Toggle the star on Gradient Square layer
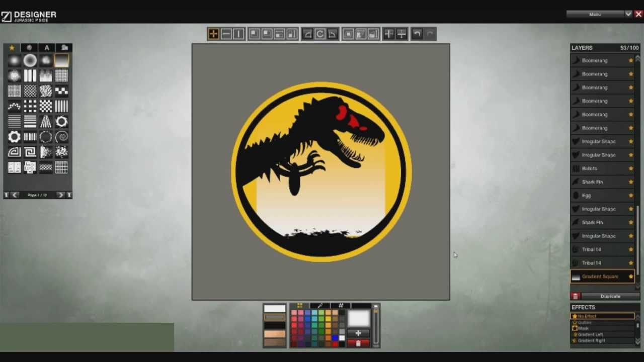Screen dimensions: 644x362 pyautogui.click(x=631, y=277)
